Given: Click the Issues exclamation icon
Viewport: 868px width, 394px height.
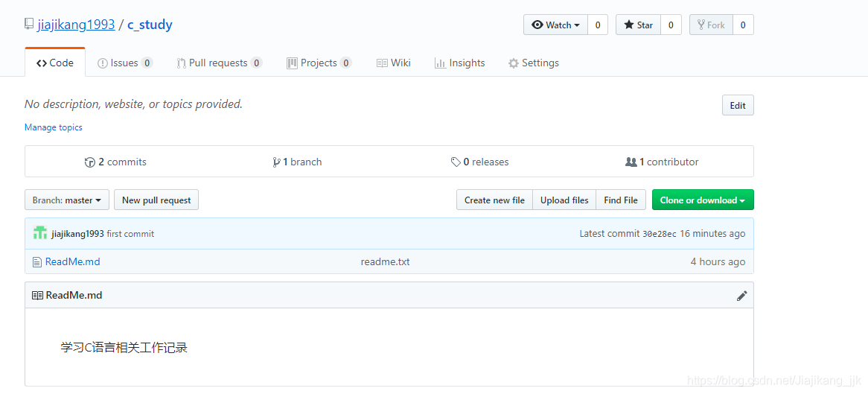Looking at the screenshot, I should point(103,63).
